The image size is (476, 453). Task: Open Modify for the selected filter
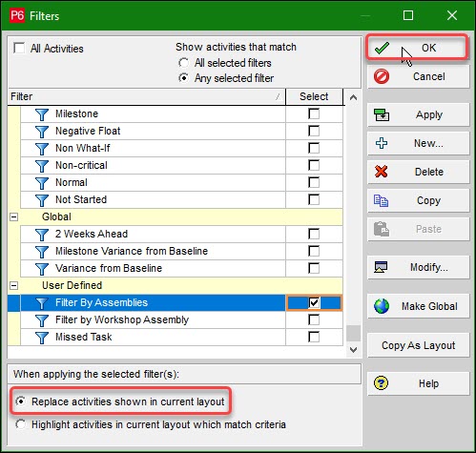pyautogui.click(x=419, y=267)
